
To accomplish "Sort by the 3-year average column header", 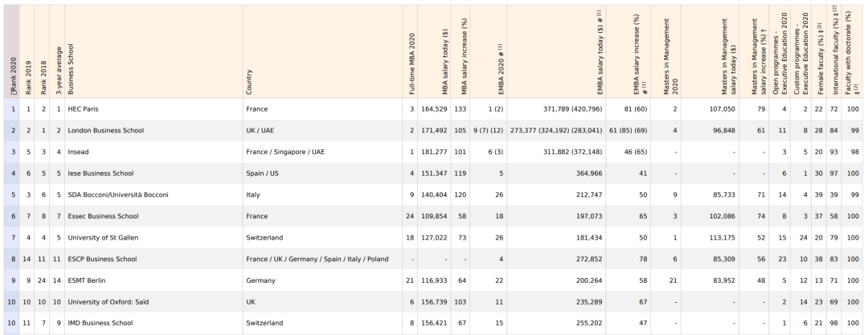I will point(57,52).
